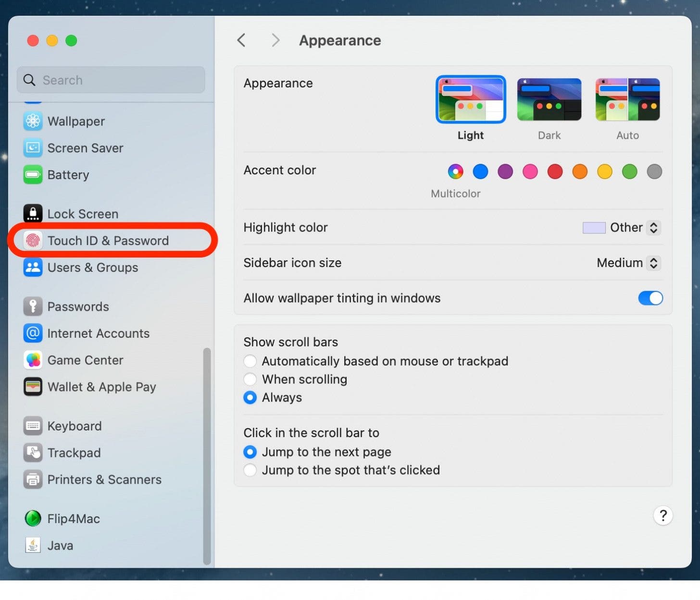Select the Trackpad icon

coord(33,453)
